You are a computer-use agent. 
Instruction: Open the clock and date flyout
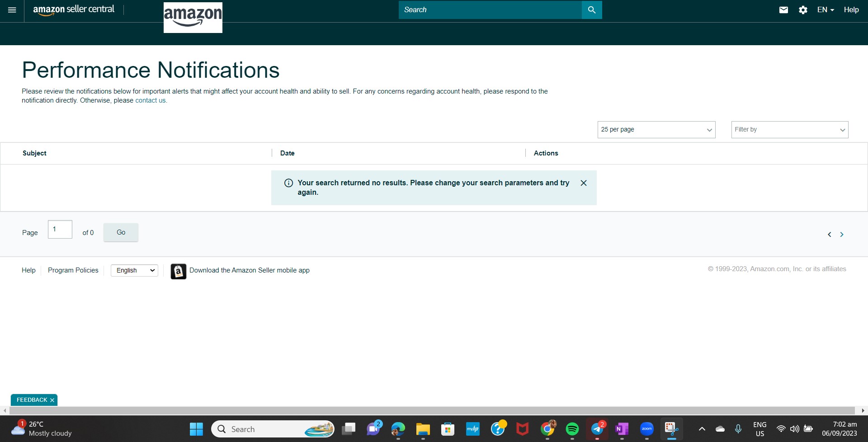click(840, 429)
